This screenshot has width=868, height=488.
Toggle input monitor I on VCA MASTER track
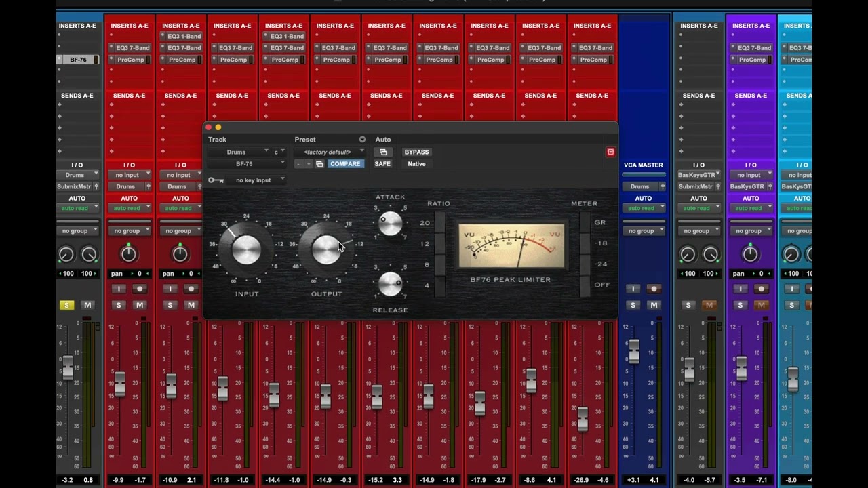coord(633,289)
